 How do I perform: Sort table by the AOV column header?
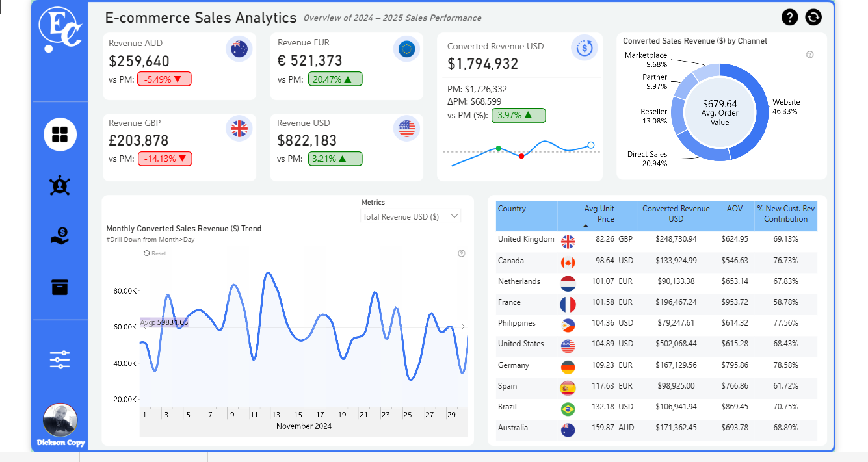point(734,209)
